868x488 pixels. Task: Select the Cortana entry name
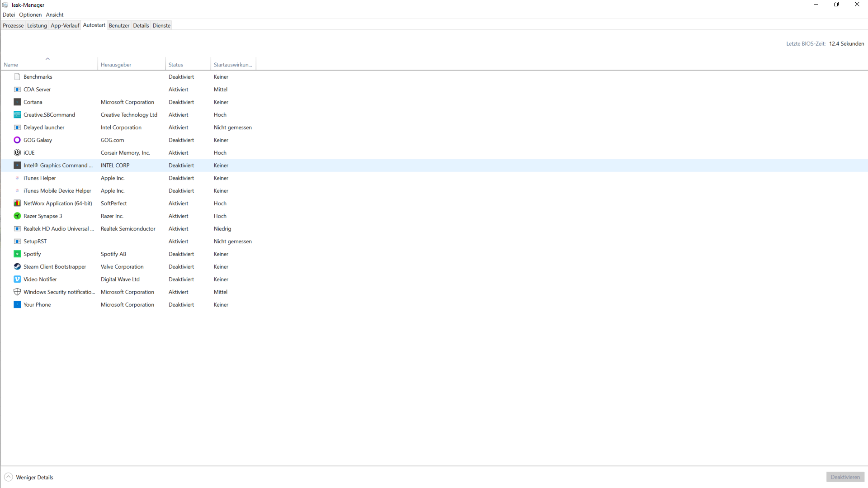33,102
